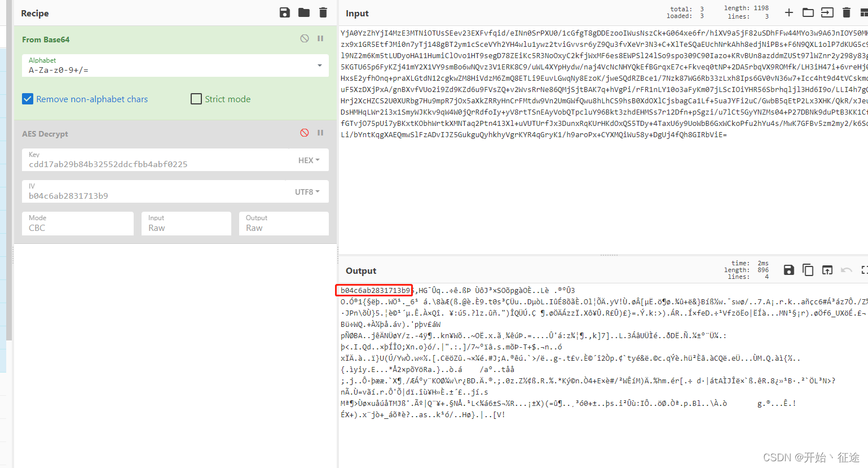Set breakpoint on From Base64 operation

[x=320, y=38]
